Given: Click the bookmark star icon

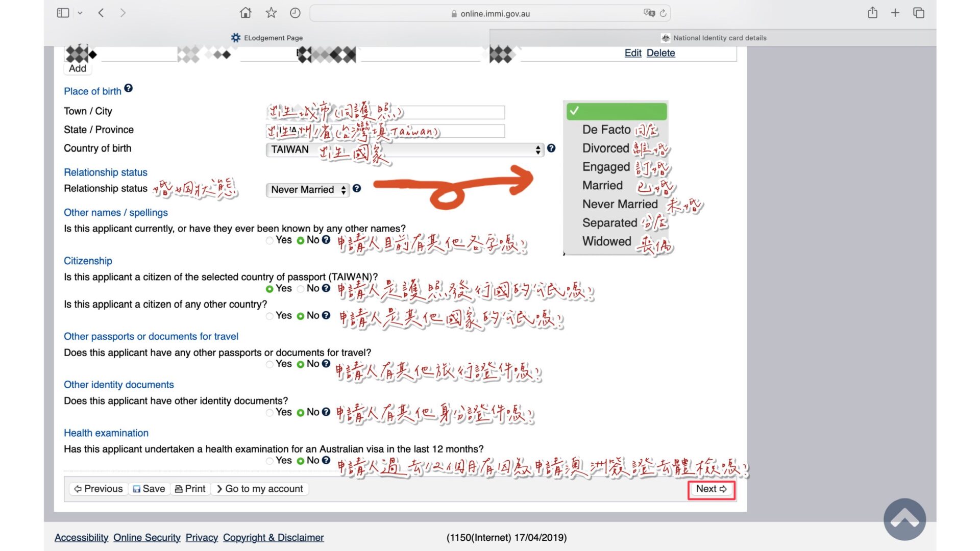Looking at the screenshot, I should pos(271,13).
